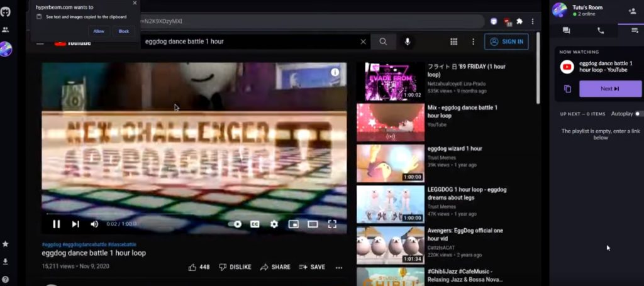Click the SIGN IN button
The width and height of the screenshot is (644, 286).
click(x=506, y=41)
